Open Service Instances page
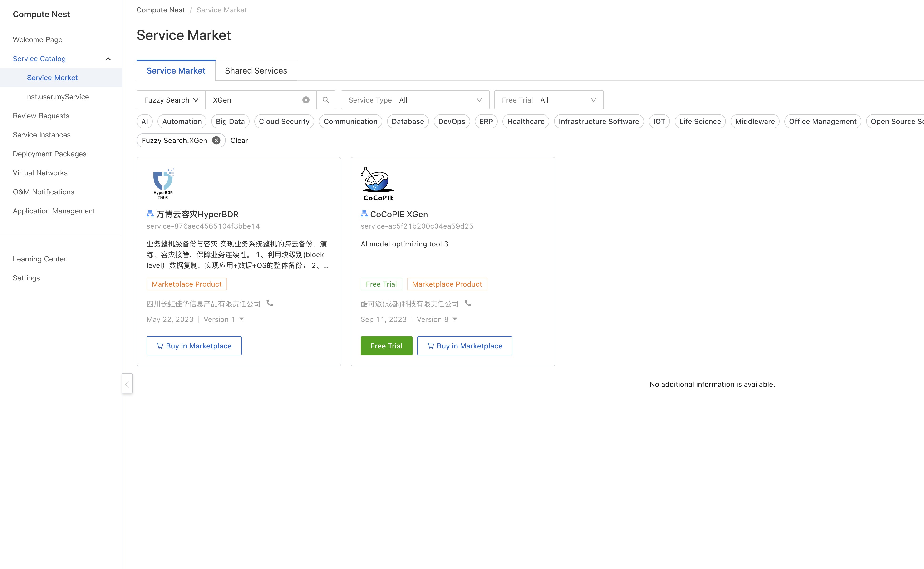This screenshot has width=924, height=569. point(42,135)
